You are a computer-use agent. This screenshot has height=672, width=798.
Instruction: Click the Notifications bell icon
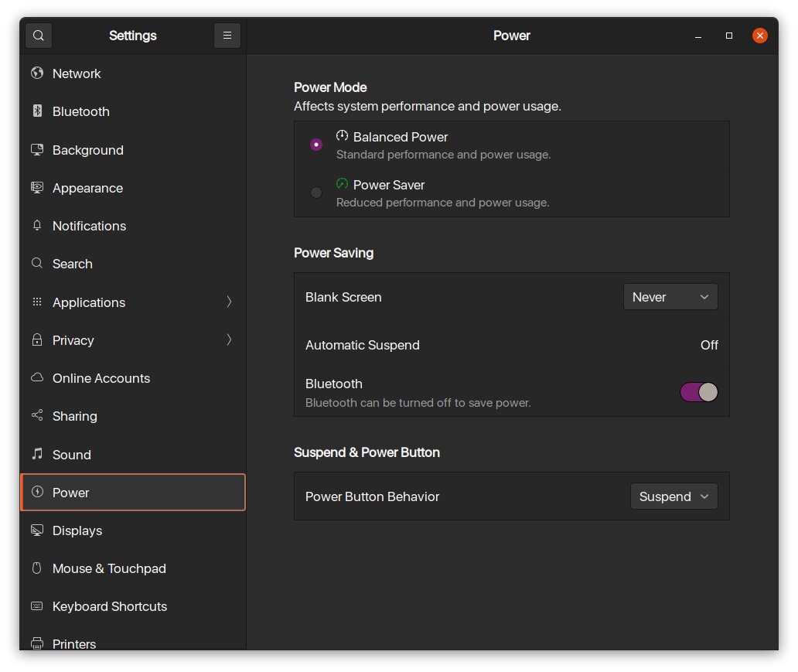(36, 226)
